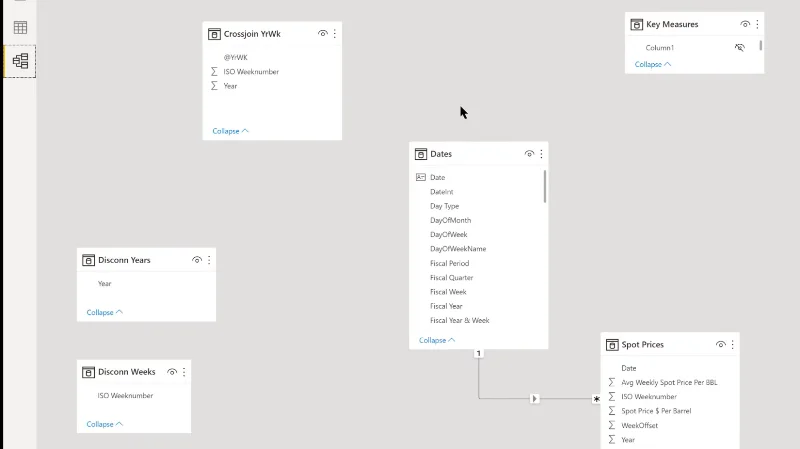Select Date field label in Dates table

coord(437,178)
